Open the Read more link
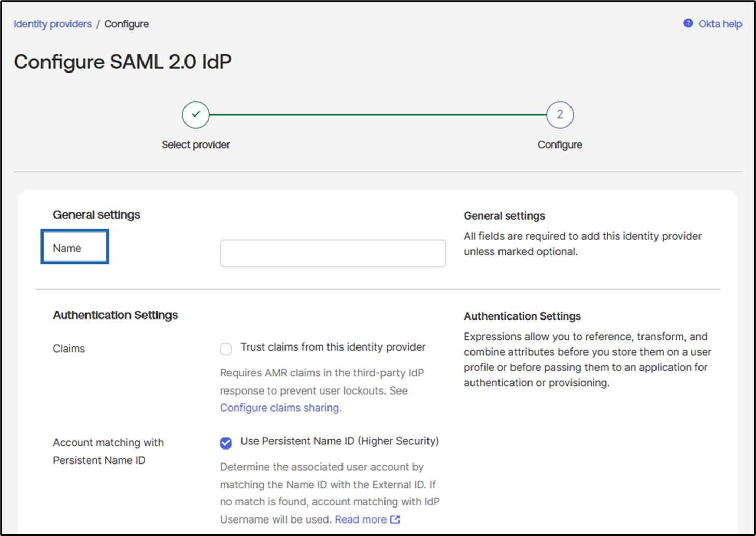The width and height of the screenshot is (756, 536). coord(361,519)
